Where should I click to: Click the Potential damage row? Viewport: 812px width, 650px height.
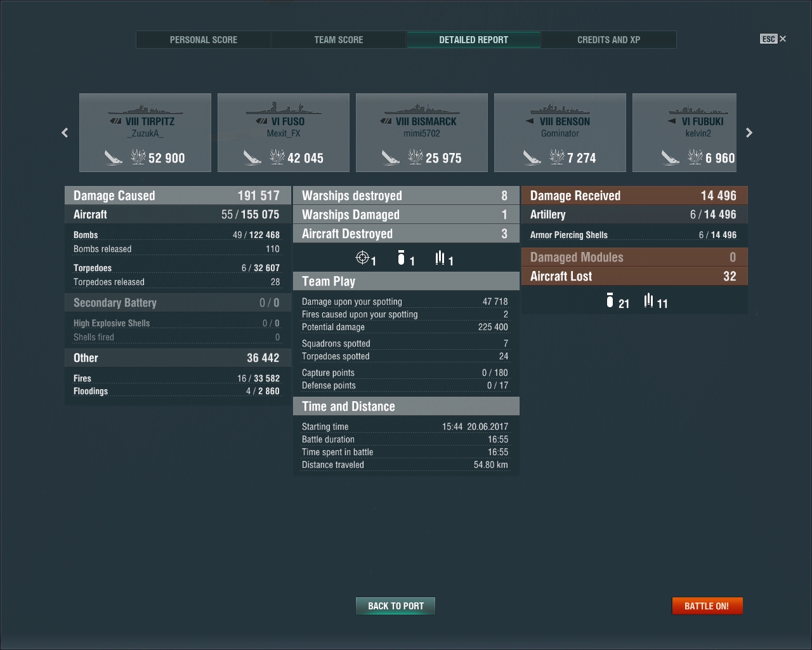405,327
